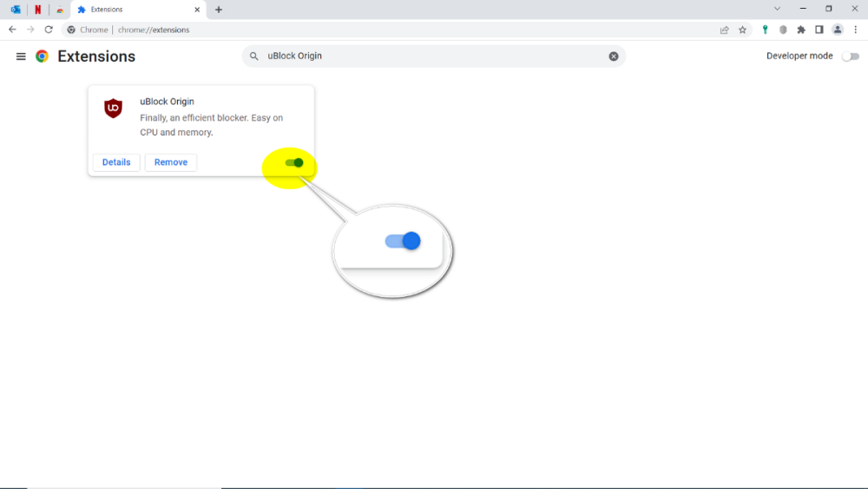Select the Extensions tab
This screenshot has width=868, height=489.
[x=138, y=10]
